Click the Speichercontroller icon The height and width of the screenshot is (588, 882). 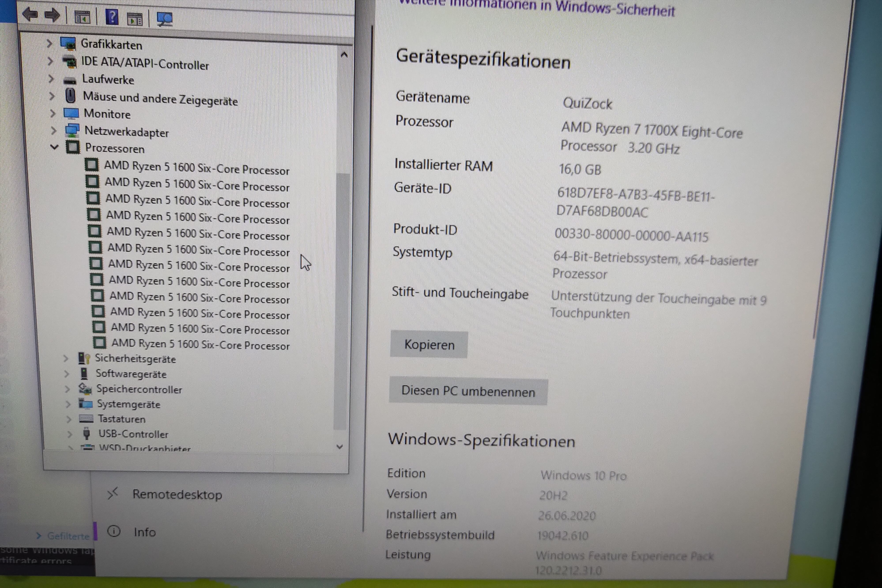point(85,389)
